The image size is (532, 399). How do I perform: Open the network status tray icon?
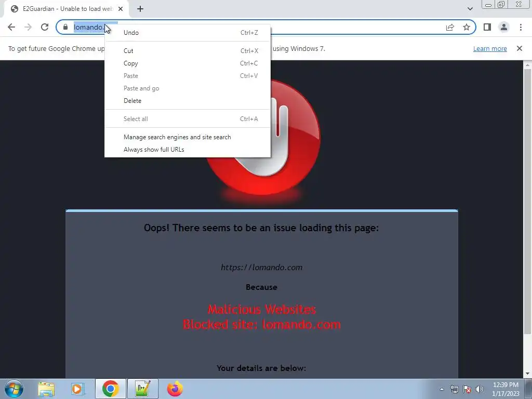click(x=454, y=389)
